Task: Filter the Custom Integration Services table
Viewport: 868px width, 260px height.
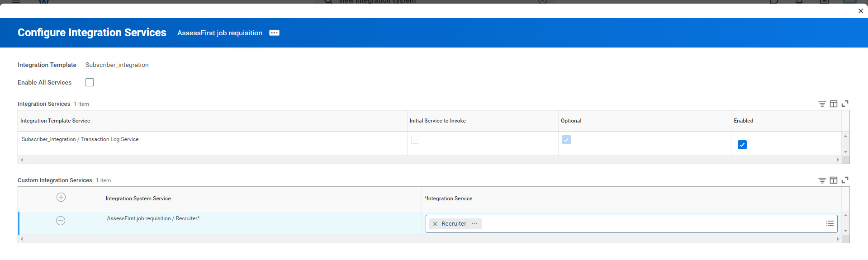Action: (822, 180)
